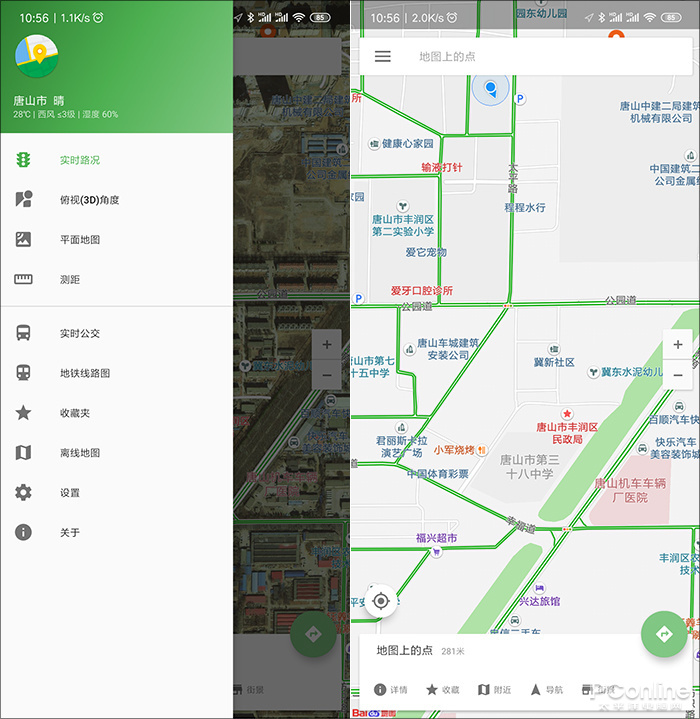Open the 关于 about page
Screen dimensions: 700x719
tap(70, 533)
